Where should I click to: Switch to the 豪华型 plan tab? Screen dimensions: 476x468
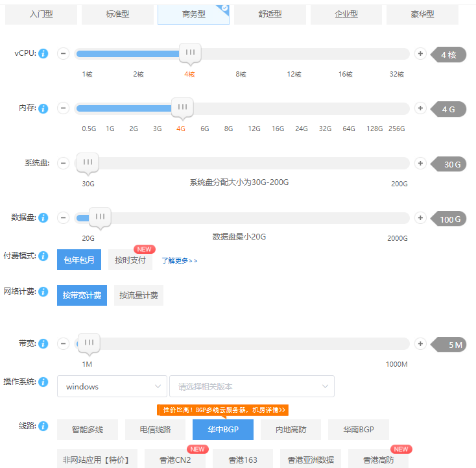click(422, 14)
